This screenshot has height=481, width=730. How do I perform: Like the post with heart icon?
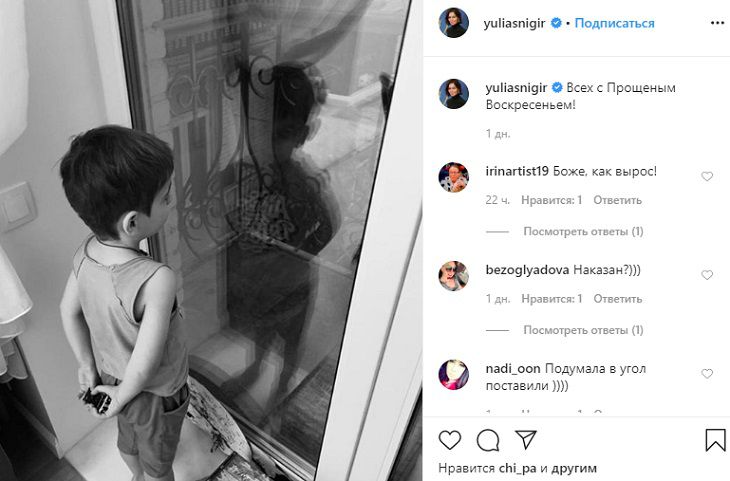(450, 440)
